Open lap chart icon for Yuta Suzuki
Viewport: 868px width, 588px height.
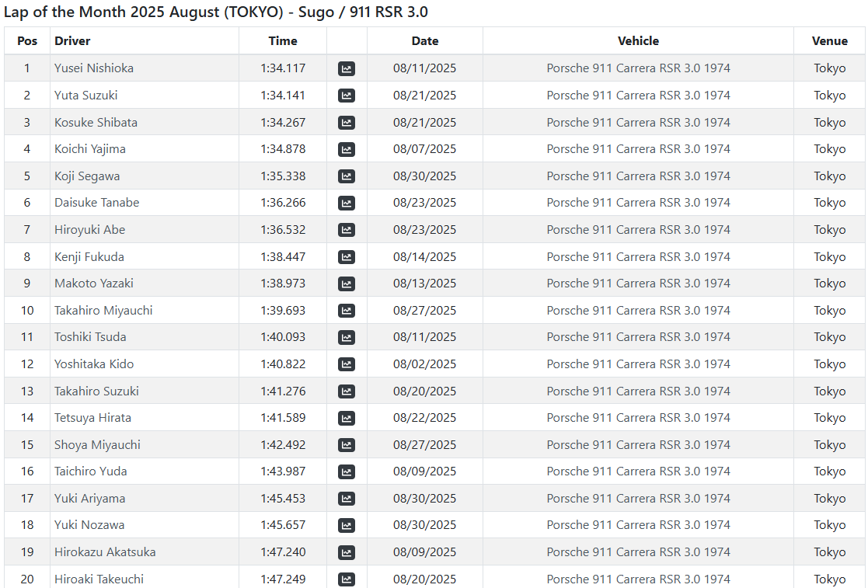click(347, 96)
